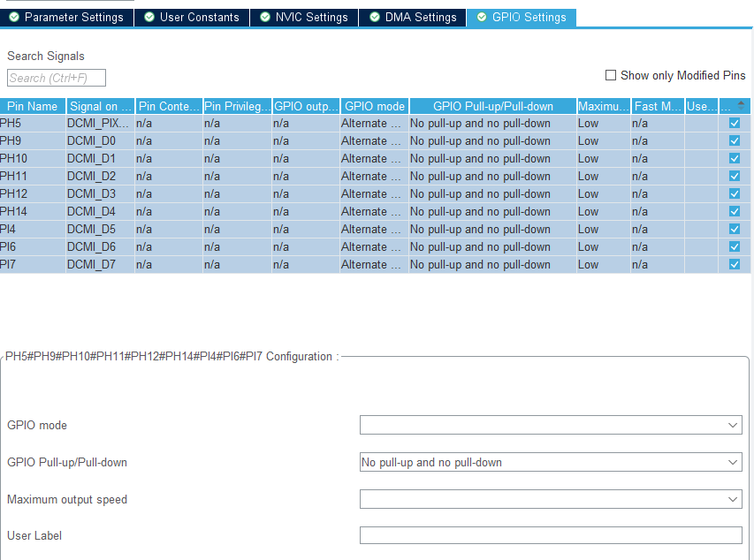Open the GPIO mode dropdown

tap(551, 425)
